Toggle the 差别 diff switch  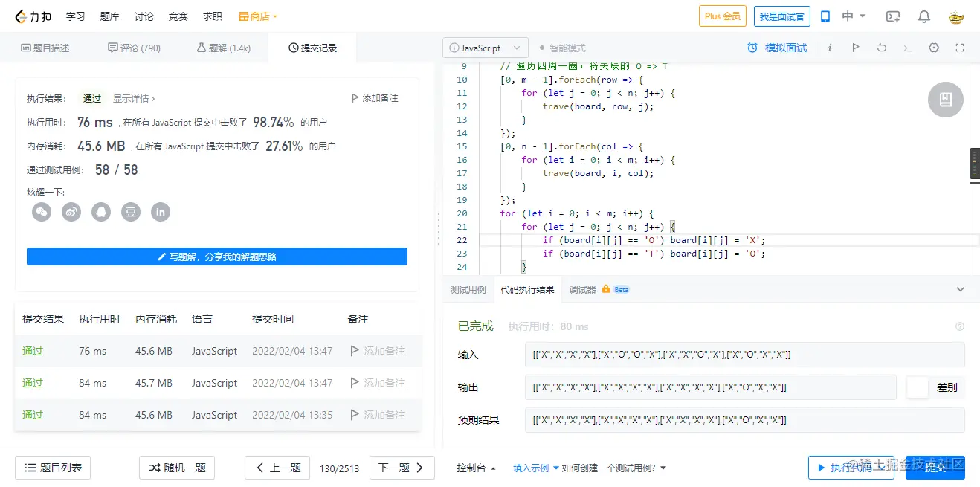tap(918, 387)
